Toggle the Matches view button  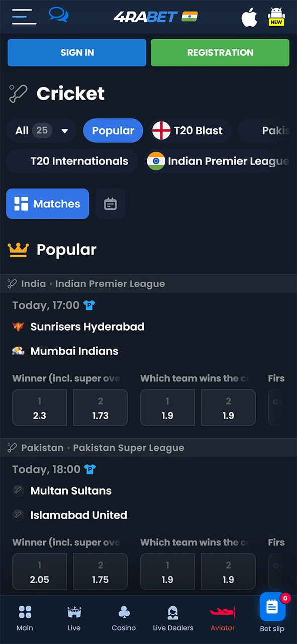[47, 204]
